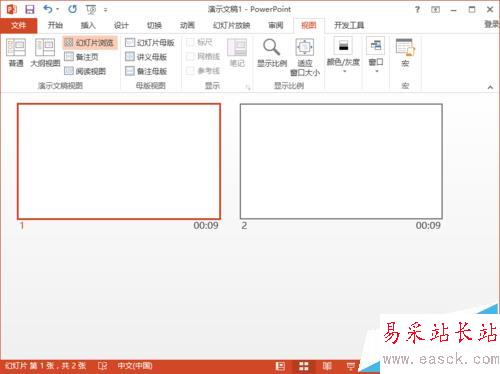Screen dimensions: 500x374
Task: Open the 宏 (Macros) button
Action: pyautogui.click(x=405, y=53)
